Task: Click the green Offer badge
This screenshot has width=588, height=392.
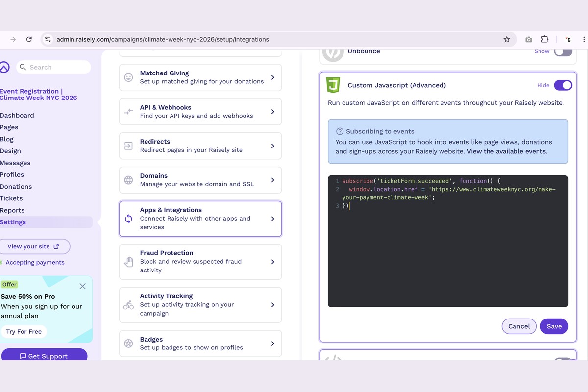Action: (9, 285)
